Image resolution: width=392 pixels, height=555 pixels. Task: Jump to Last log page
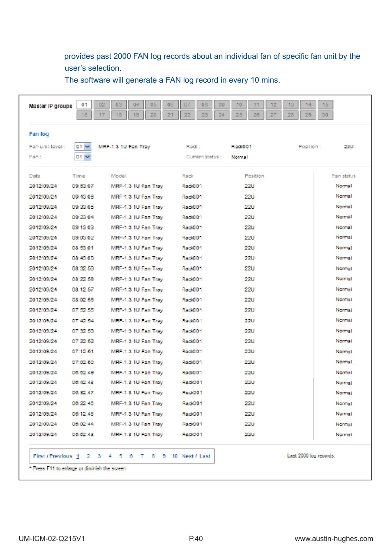click(x=205, y=456)
